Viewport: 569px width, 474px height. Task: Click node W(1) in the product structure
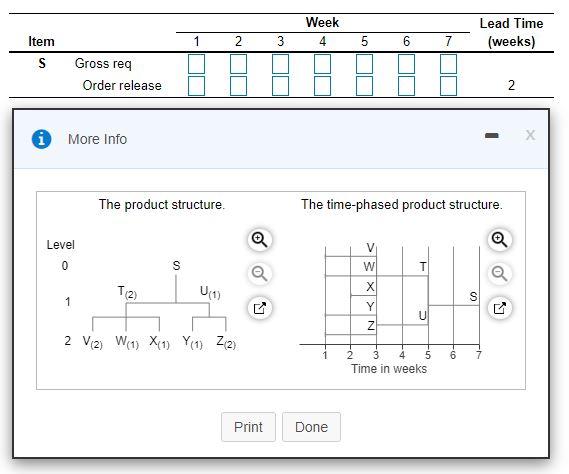click(x=127, y=342)
